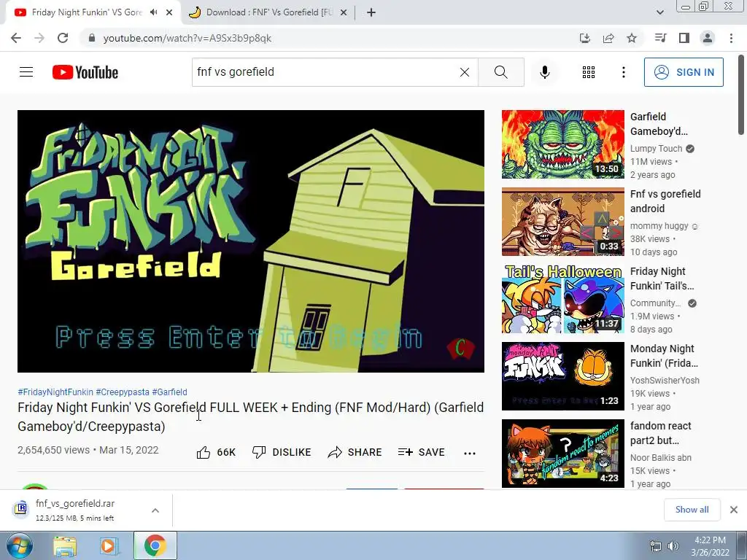Launch Windows Media Player from taskbar

[108, 545]
